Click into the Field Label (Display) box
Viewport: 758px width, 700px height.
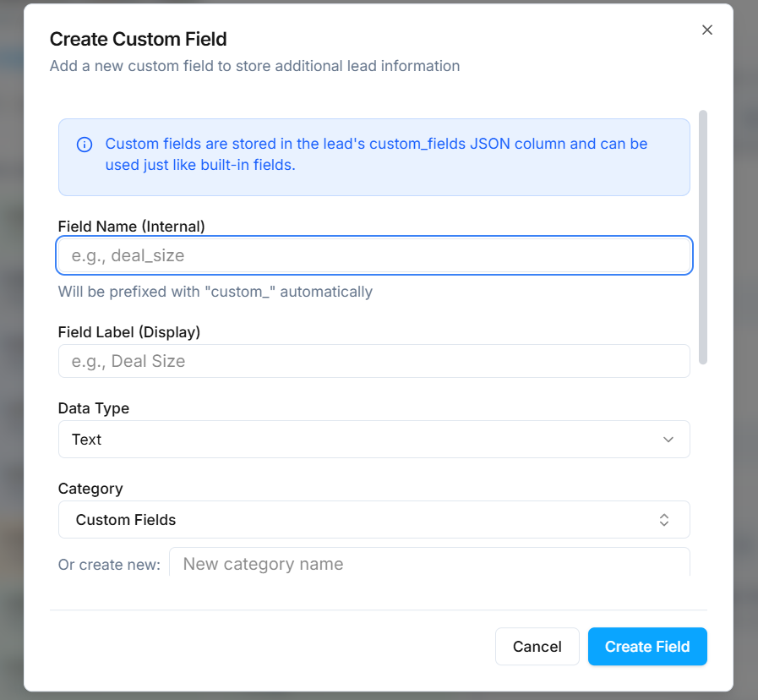(x=374, y=361)
